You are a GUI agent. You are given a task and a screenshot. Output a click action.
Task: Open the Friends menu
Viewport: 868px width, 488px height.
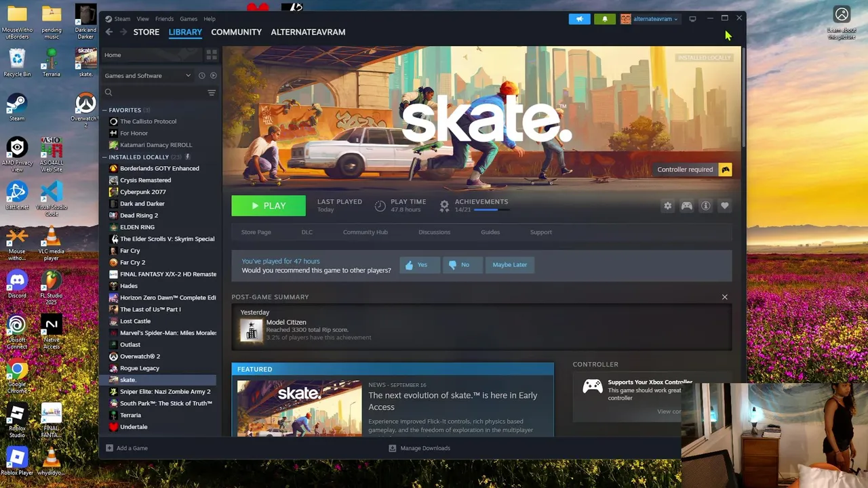click(x=164, y=19)
